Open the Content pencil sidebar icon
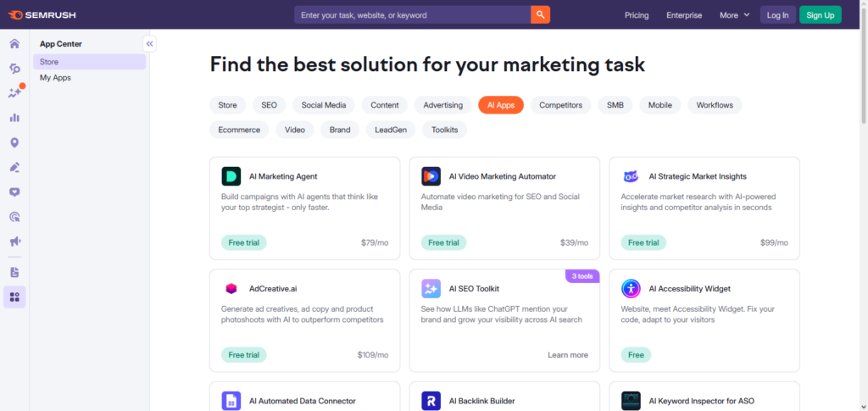 click(x=14, y=167)
